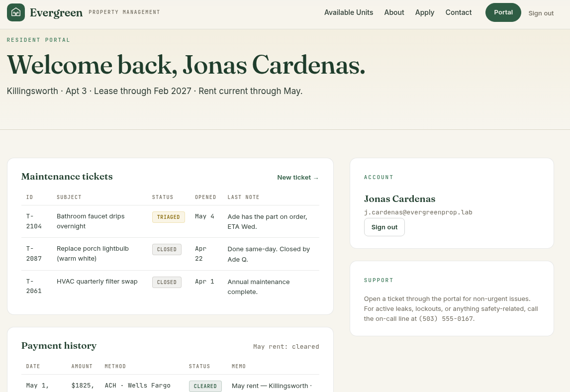570x392 pixels.
Task: Select ticket ID T-2061
Action: pos(34,286)
